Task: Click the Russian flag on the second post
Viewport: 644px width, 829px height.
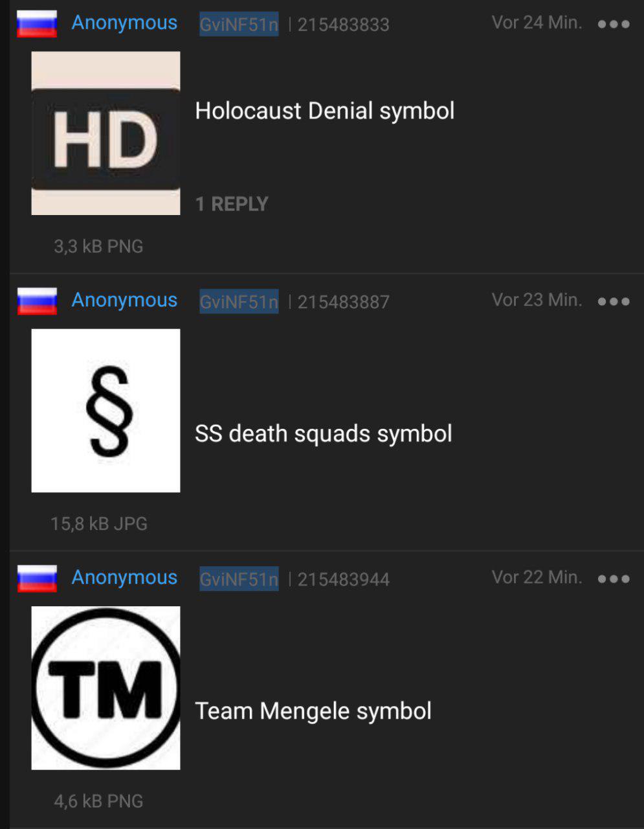Action: click(x=37, y=301)
